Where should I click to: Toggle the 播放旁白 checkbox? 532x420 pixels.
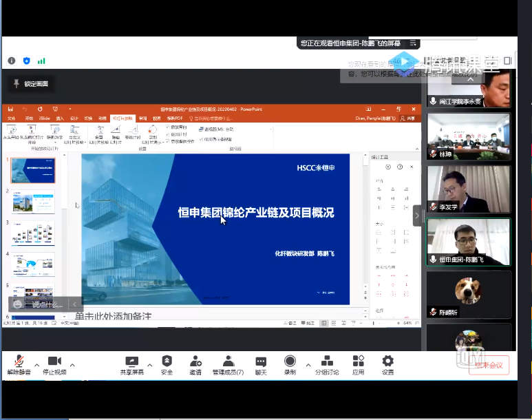pyautogui.click(x=168, y=127)
